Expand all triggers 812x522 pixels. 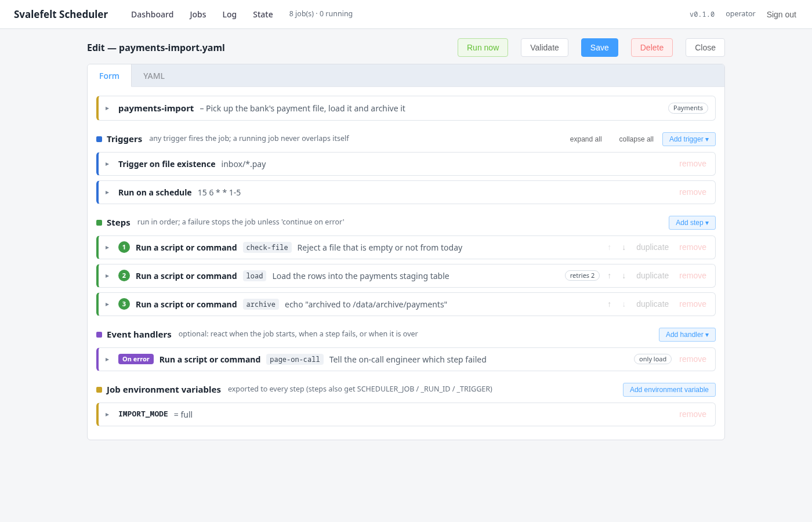(x=586, y=139)
